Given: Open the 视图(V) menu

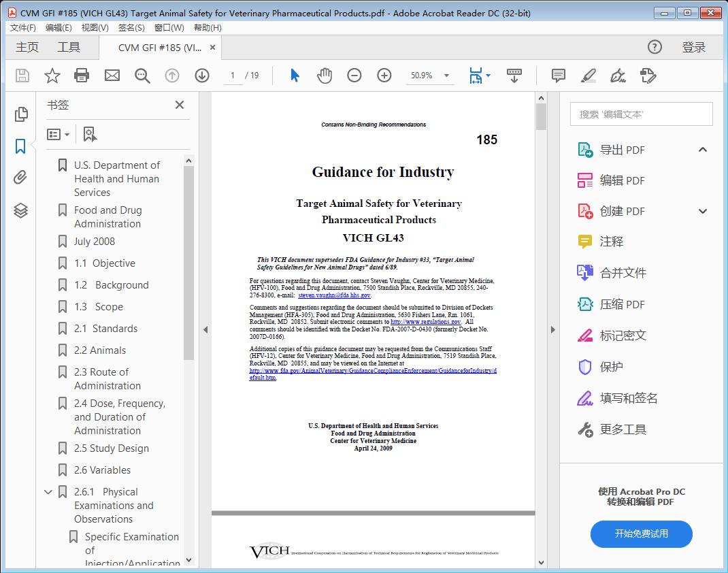Looking at the screenshot, I should click(95, 28).
